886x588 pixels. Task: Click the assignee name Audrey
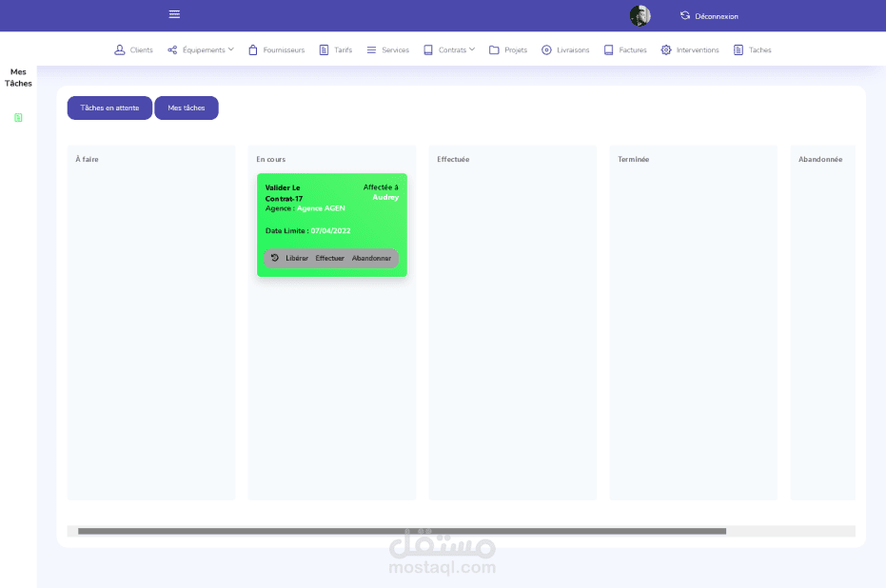pyautogui.click(x=385, y=197)
